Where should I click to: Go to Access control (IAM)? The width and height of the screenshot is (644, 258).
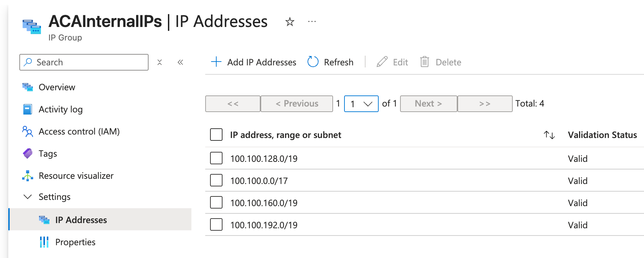click(x=79, y=131)
